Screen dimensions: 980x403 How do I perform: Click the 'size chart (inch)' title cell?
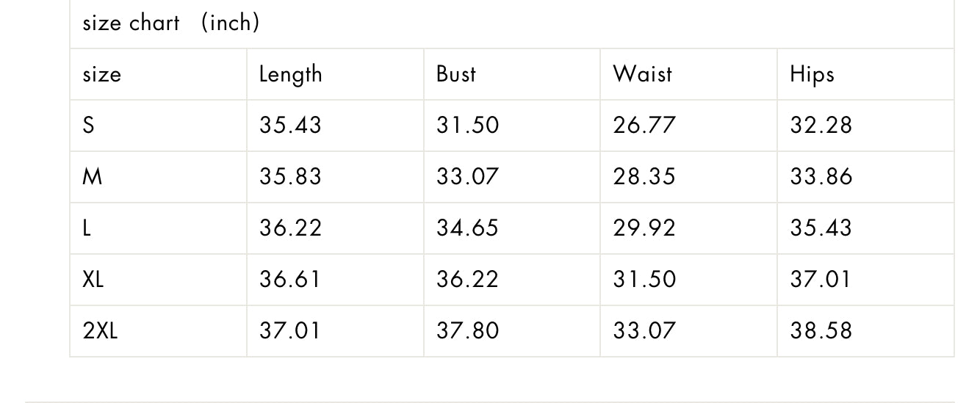click(512, 23)
